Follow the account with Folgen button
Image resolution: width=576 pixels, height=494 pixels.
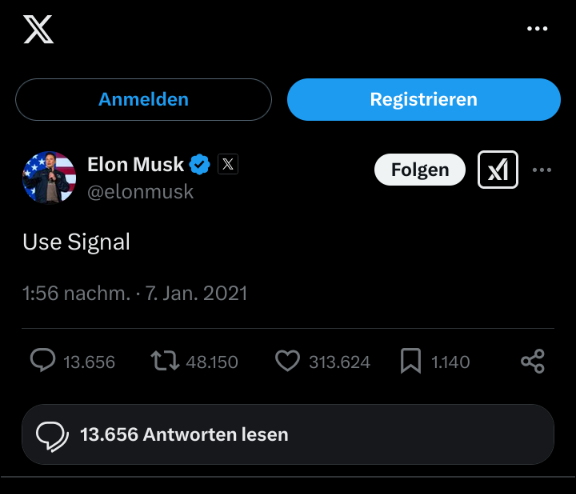[x=420, y=170]
